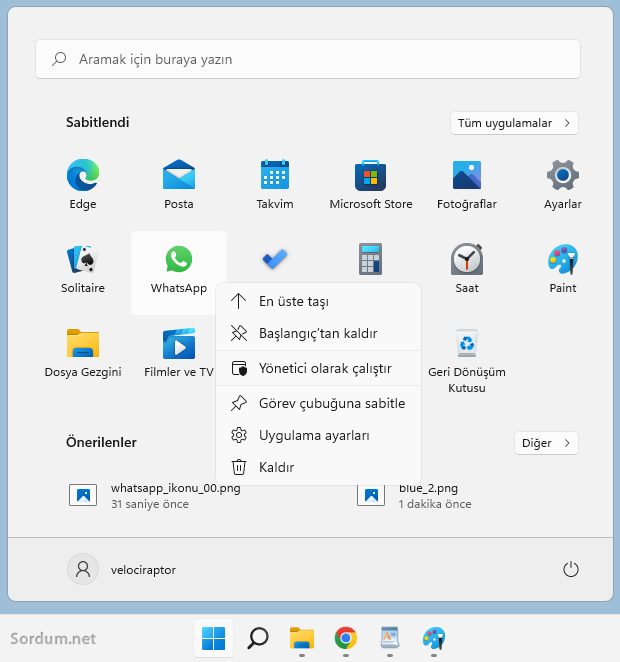Image resolution: width=620 pixels, height=662 pixels.
Task: Open the Takvim calendar app
Action: 275,184
